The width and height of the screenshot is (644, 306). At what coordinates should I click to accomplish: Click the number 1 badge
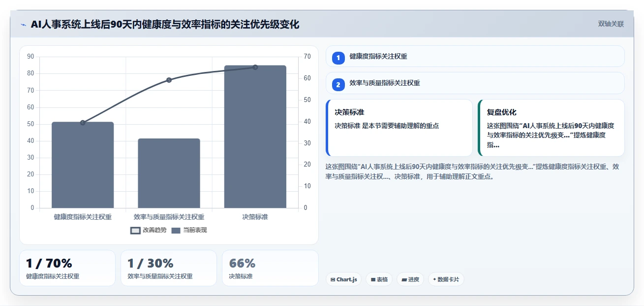[338, 58]
